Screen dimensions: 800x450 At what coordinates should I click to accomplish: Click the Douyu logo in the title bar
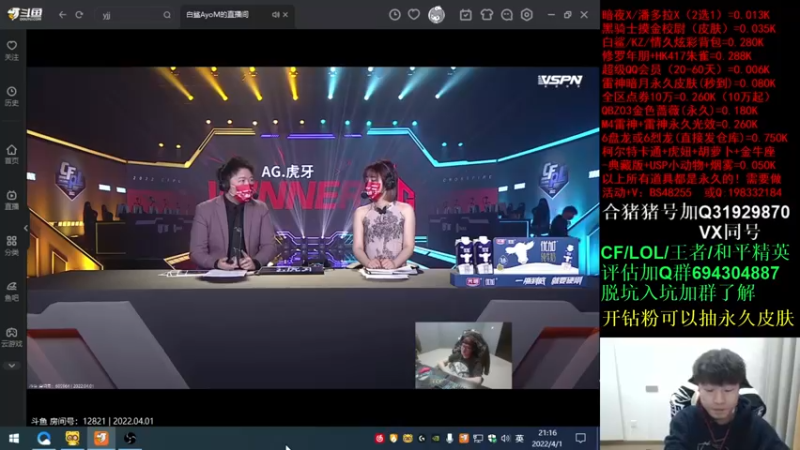coord(25,14)
